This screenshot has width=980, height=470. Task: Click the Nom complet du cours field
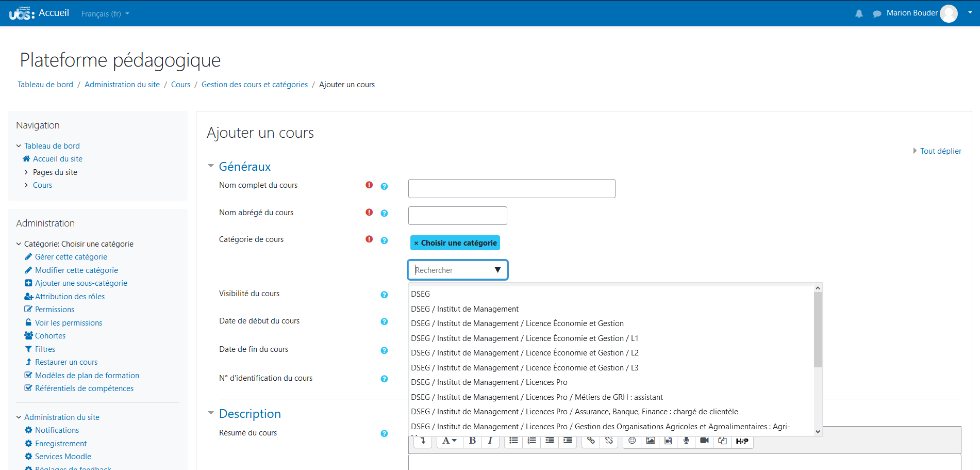pyautogui.click(x=512, y=188)
